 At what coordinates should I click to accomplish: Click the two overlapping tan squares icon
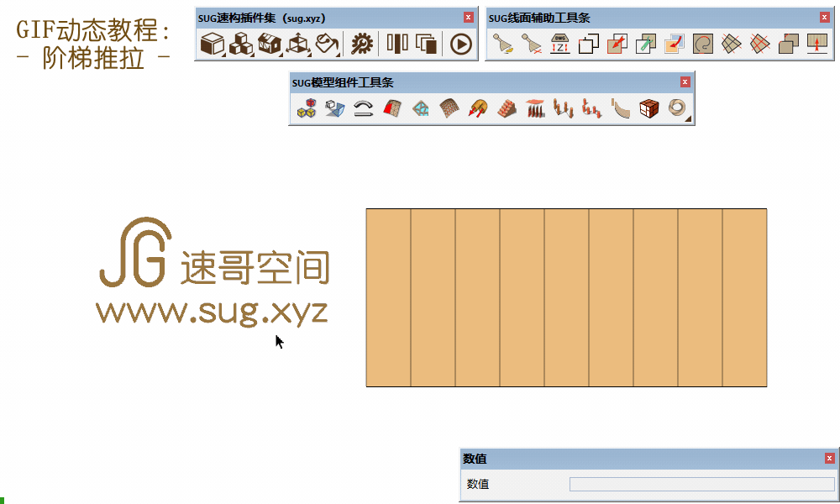tap(789, 44)
